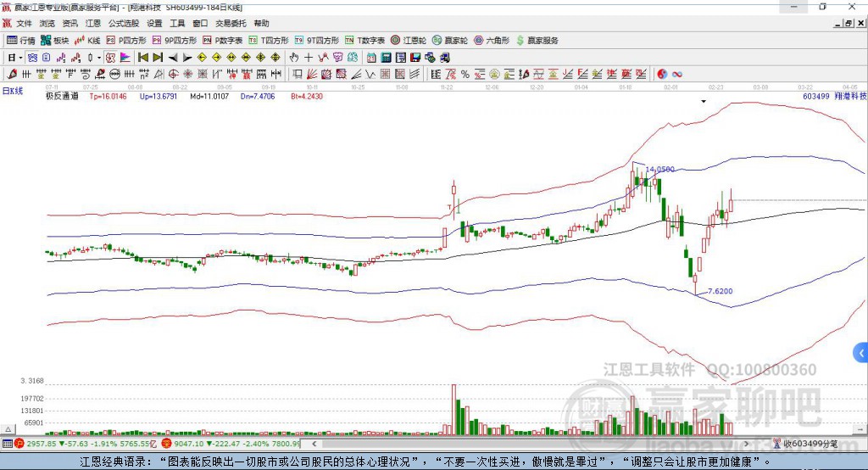Click the circular target crosshair icon
868x470 pixels.
[173, 74]
